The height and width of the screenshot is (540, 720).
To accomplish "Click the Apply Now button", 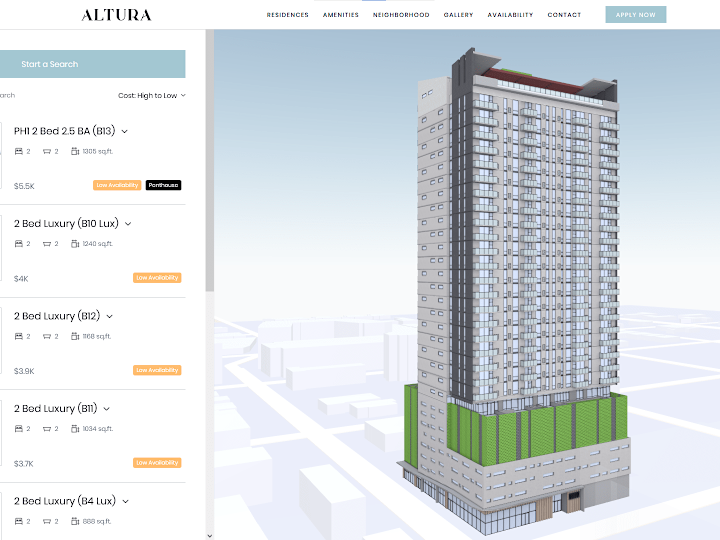I will click(636, 15).
